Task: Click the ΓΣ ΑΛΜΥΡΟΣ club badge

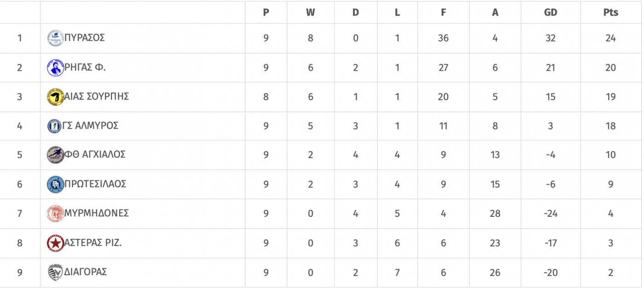Action: coord(54,126)
